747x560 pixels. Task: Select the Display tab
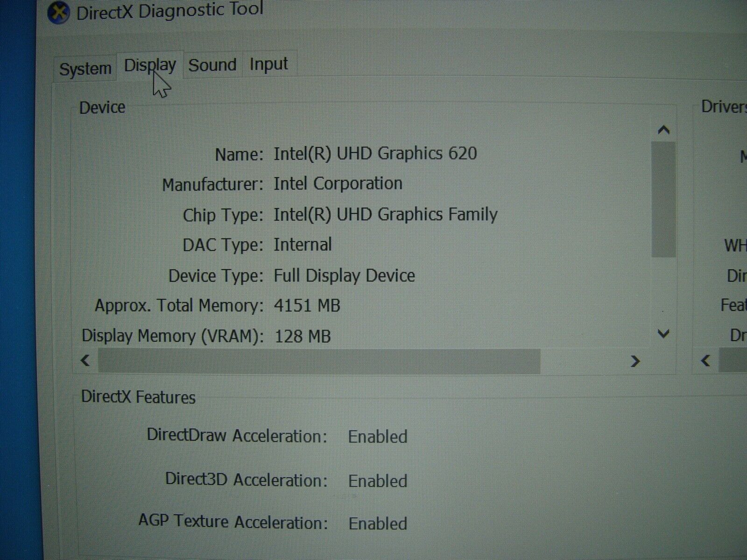coord(150,65)
